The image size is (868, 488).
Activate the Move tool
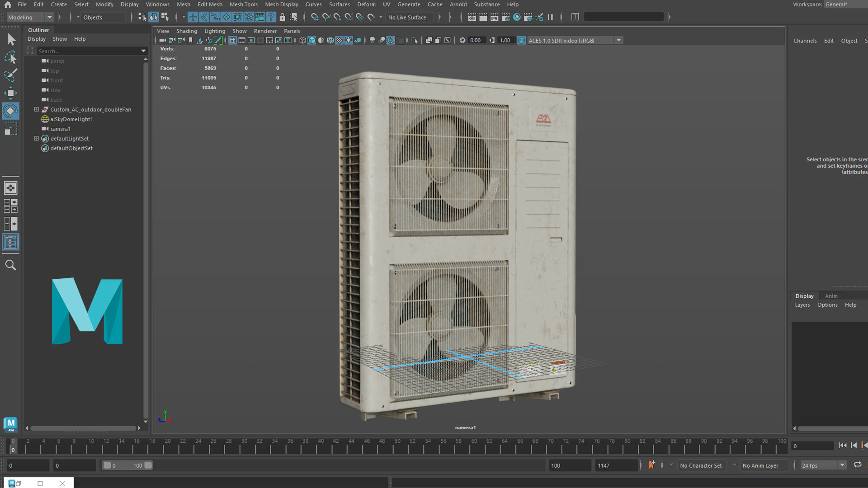pyautogui.click(x=10, y=93)
